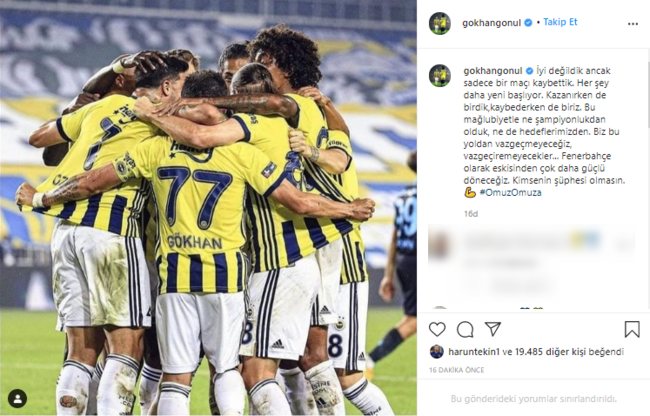
Task: Share the post with the paper plane icon
Action: (x=493, y=329)
